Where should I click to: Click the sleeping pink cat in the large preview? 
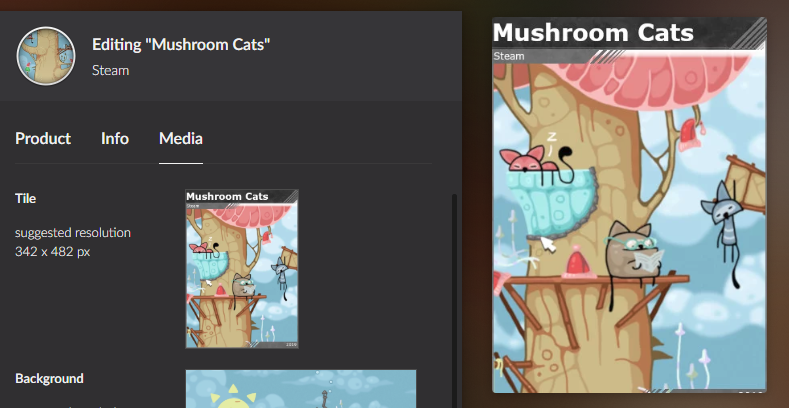tap(529, 158)
